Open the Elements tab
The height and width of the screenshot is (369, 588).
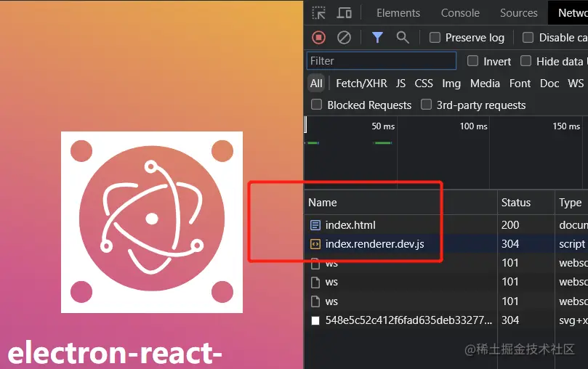(x=398, y=13)
